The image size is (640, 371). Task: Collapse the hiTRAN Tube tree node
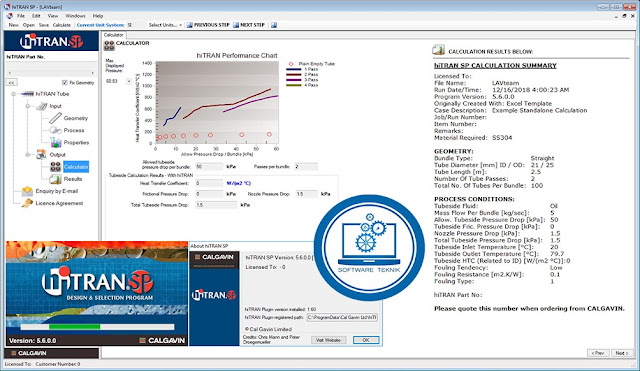click(13, 94)
